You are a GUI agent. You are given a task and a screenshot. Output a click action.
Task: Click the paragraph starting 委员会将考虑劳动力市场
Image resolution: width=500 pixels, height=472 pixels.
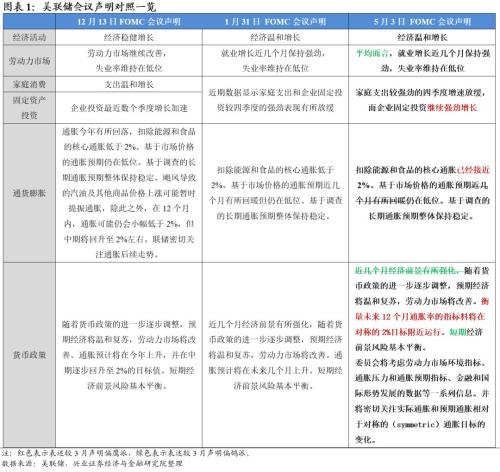tap(422, 401)
